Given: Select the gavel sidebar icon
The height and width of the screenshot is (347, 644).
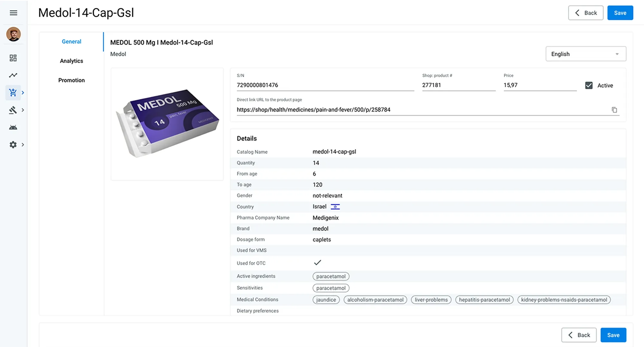Looking at the screenshot, I should [x=13, y=110].
